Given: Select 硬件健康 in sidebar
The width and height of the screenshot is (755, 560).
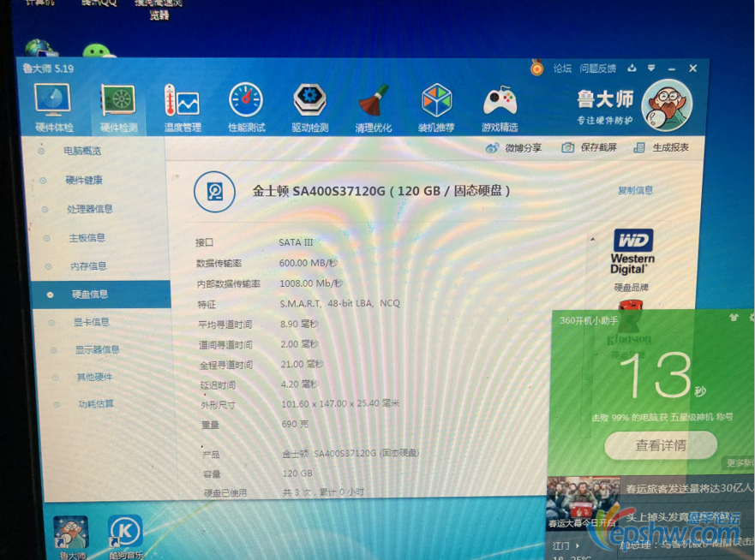Looking at the screenshot, I should point(84,181).
